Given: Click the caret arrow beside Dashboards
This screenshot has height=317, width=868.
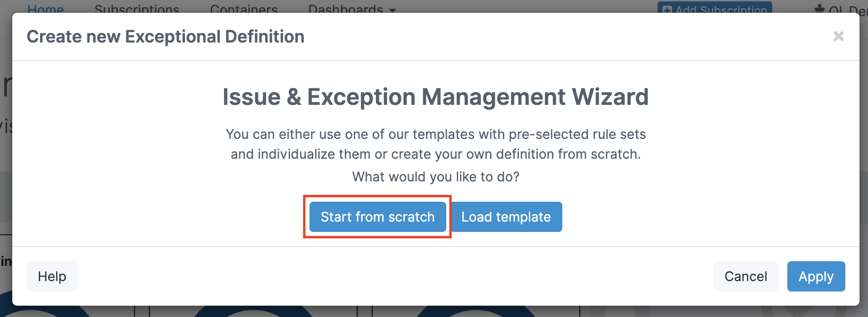Looking at the screenshot, I should (392, 10).
